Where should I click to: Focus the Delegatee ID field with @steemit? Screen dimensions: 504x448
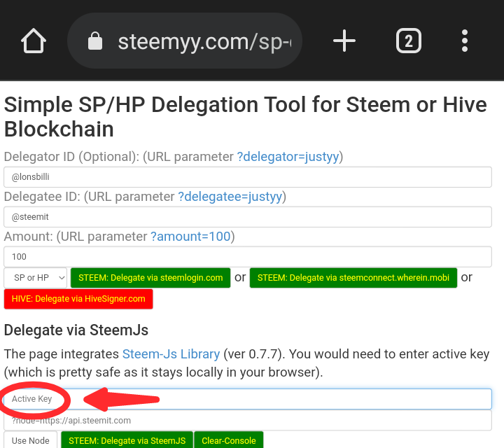pos(248,217)
